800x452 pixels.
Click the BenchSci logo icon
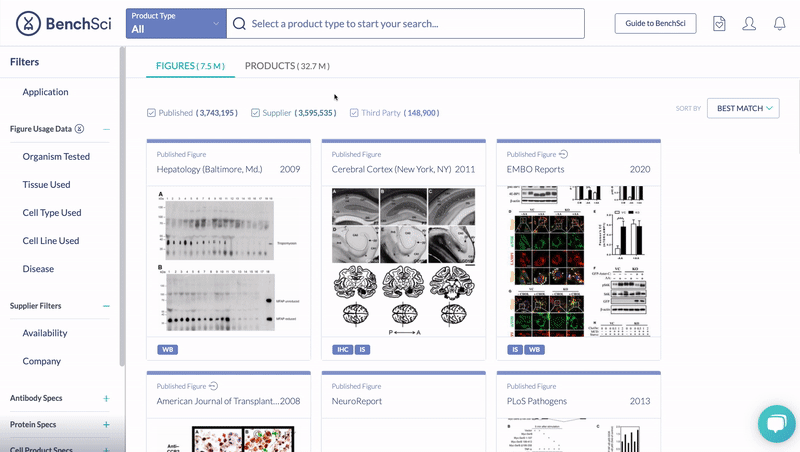pos(28,23)
